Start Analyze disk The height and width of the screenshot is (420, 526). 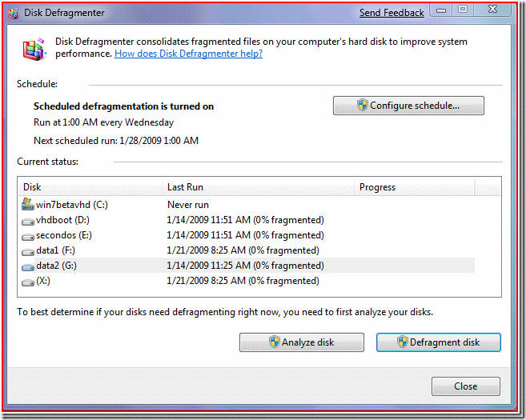click(x=302, y=342)
